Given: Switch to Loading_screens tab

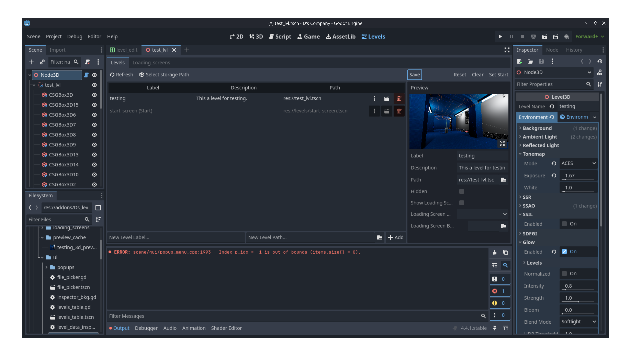Looking at the screenshot, I should tap(151, 63).
